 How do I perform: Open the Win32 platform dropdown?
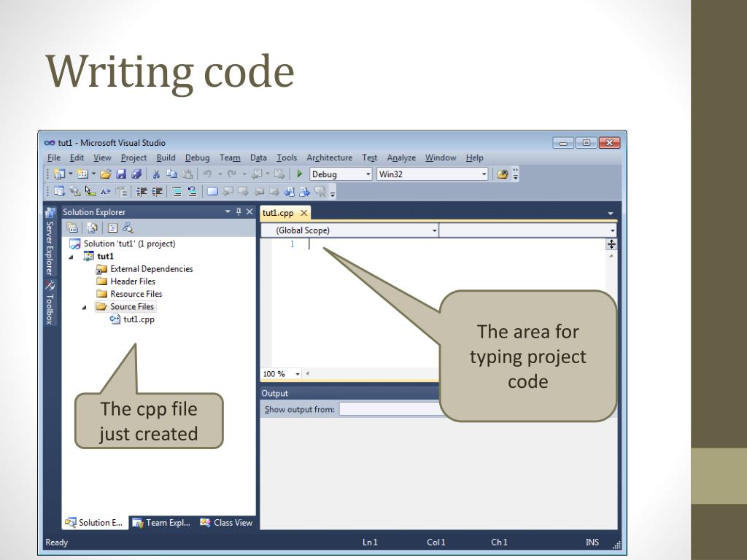tap(484, 174)
